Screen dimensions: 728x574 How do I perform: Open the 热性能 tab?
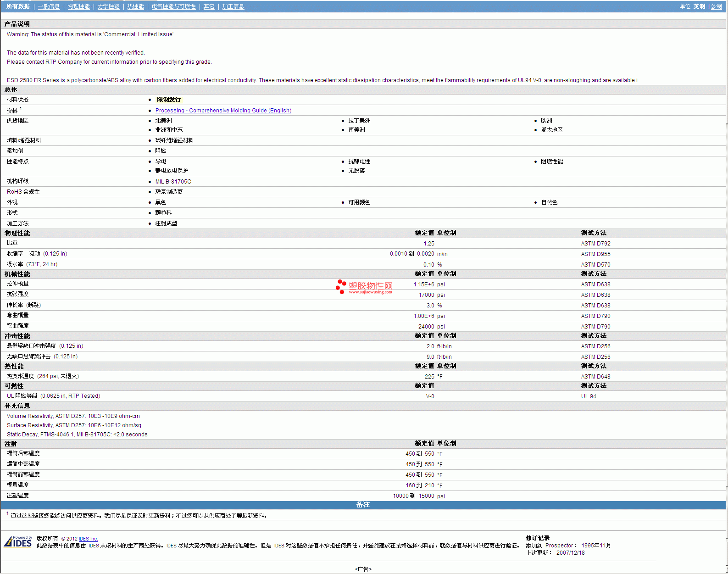tap(135, 6)
